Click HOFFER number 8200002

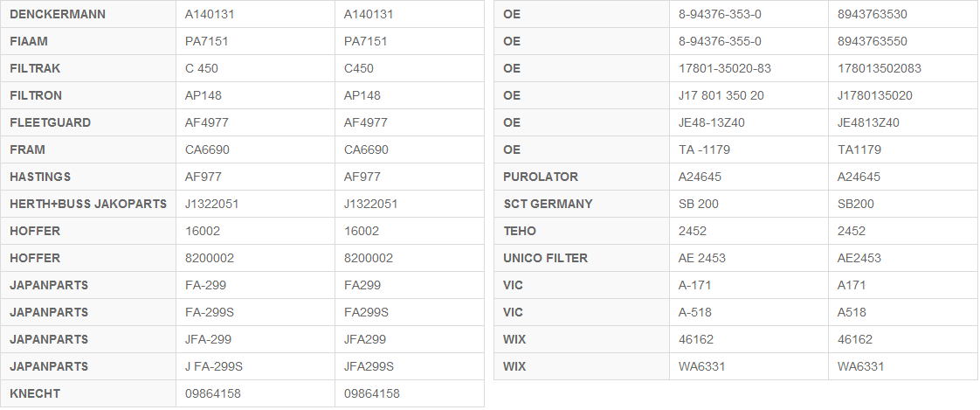click(x=210, y=258)
